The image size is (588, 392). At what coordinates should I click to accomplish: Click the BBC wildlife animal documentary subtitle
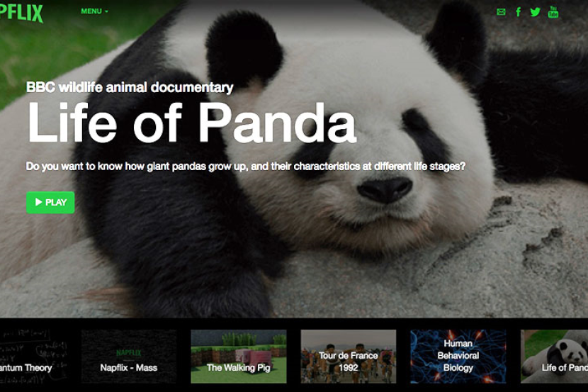(130, 88)
